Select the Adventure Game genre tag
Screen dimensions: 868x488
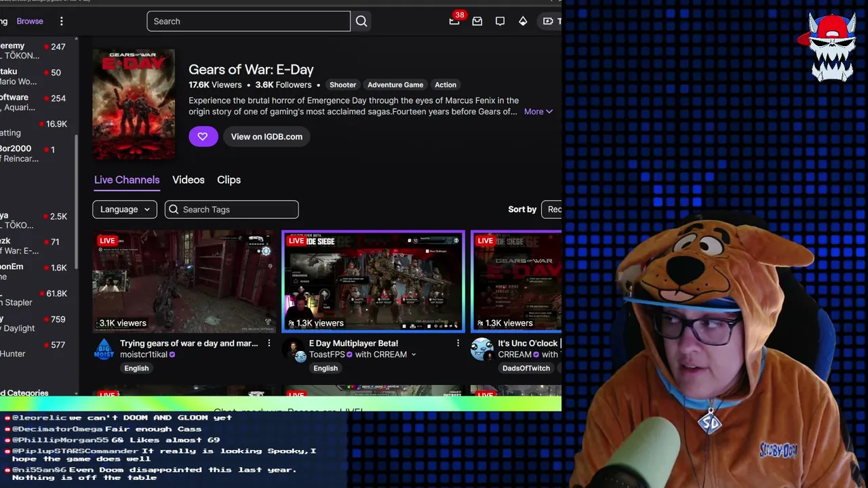395,85
